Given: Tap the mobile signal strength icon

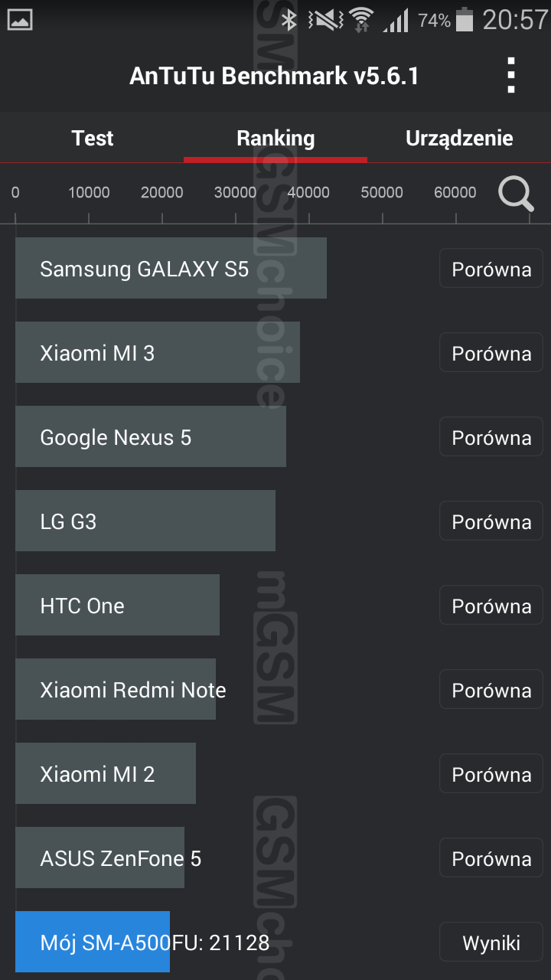Looking at the screenshot, I should tap(396, 20).
